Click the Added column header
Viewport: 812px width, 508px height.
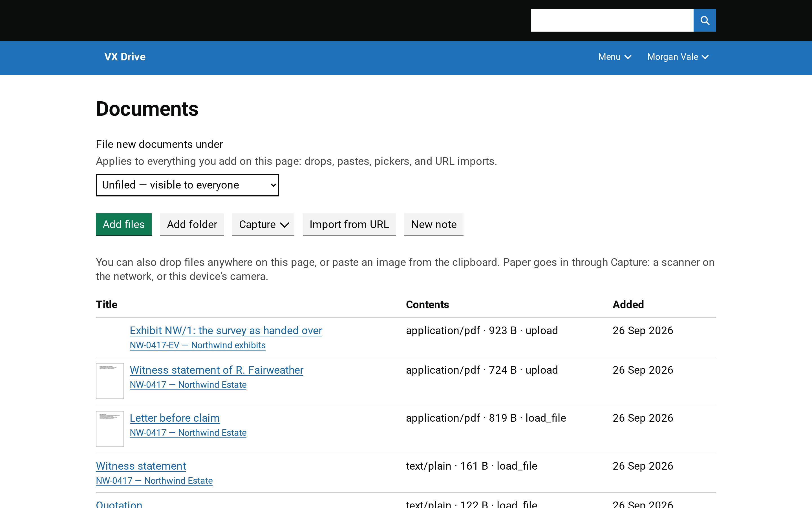pyautogui.click(x=628, y=305)
